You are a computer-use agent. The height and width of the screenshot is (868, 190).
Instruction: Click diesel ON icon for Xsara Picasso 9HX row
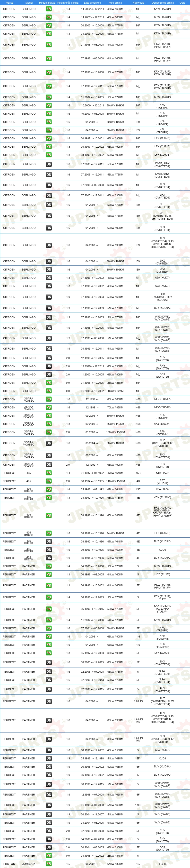(49, 455)
